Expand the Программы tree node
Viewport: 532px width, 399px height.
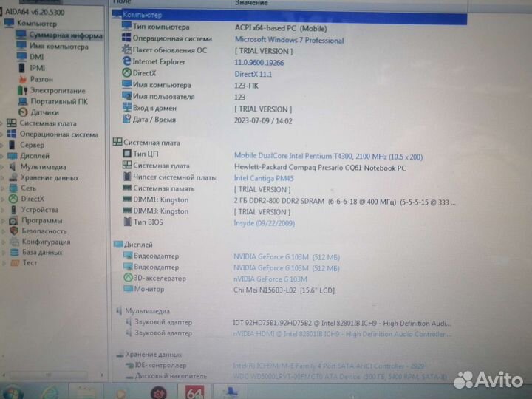4,221
